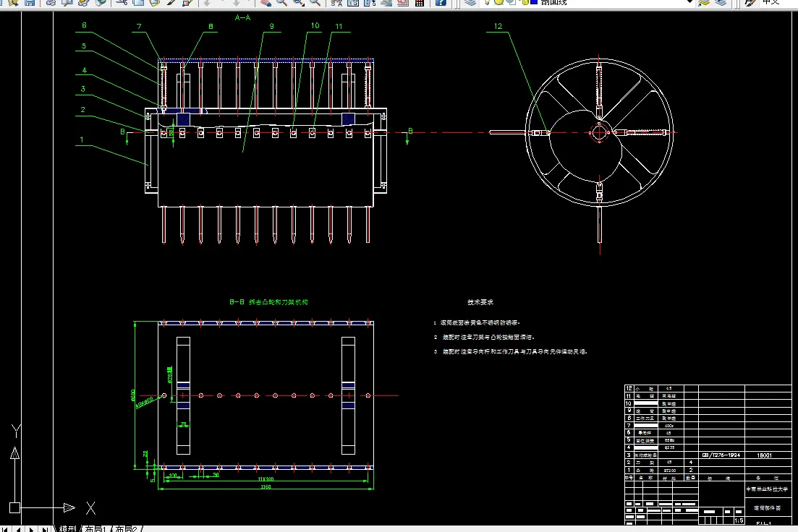Click the Cut scissors icon

coord(121,3)
